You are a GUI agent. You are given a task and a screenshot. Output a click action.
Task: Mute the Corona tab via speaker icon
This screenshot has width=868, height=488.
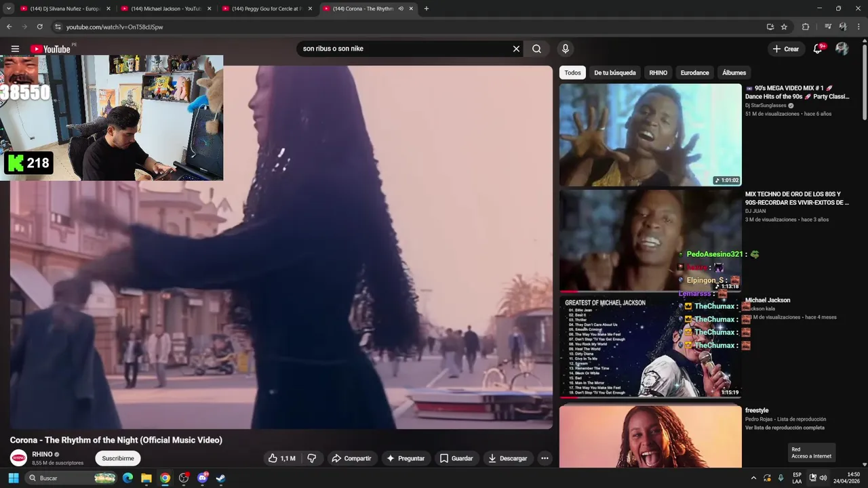click(x=401, y=9)
